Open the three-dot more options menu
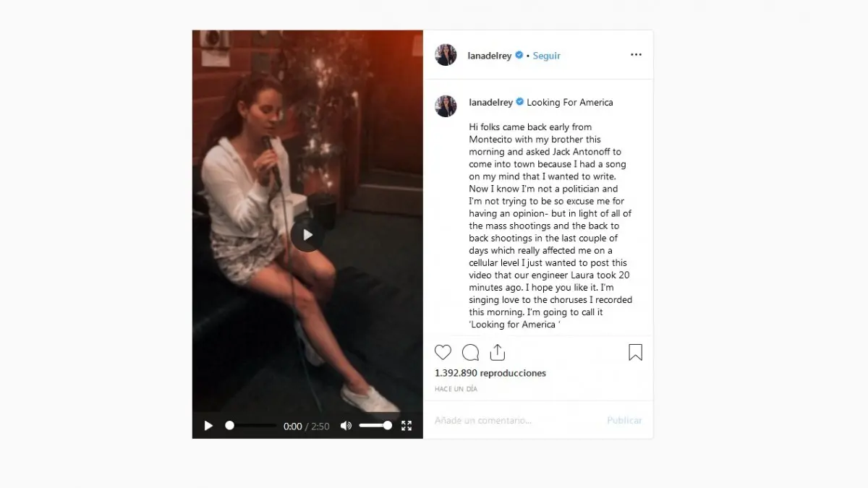 [x=636, y=54]
